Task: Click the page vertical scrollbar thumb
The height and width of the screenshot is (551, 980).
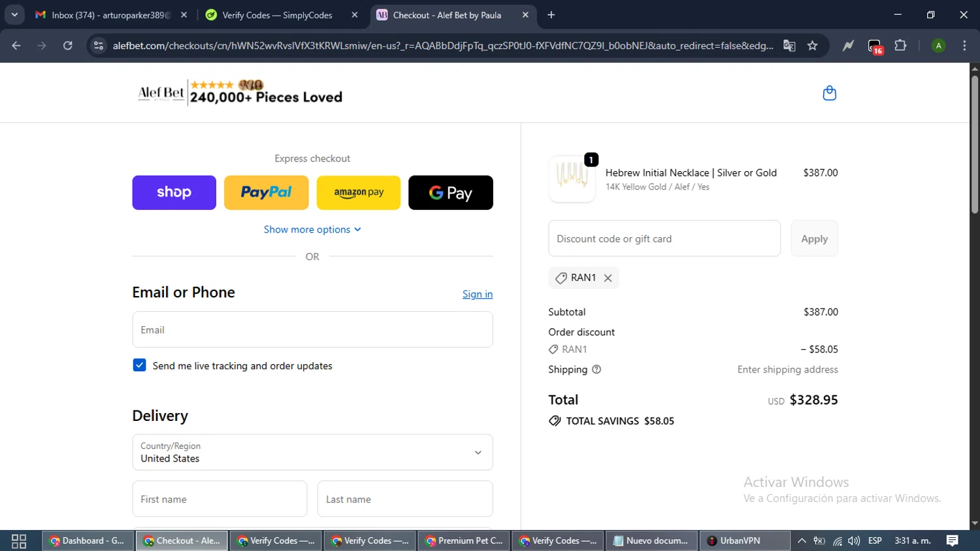Action: tap(974, 145)
